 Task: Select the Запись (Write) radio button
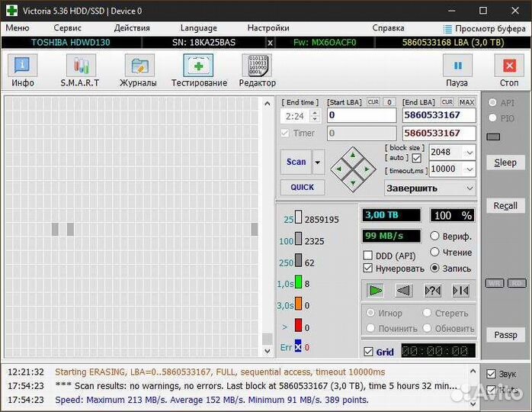tap(434, 268)
